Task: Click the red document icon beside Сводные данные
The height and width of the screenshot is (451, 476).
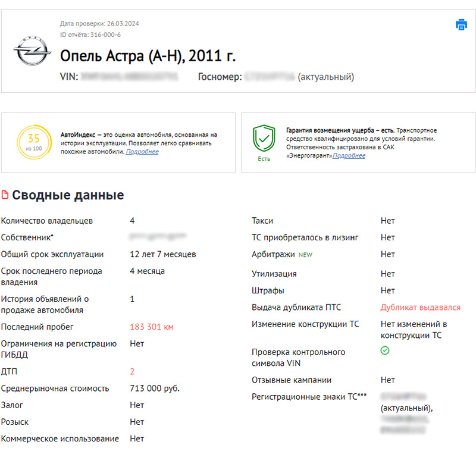Action: tap(5, 195)
